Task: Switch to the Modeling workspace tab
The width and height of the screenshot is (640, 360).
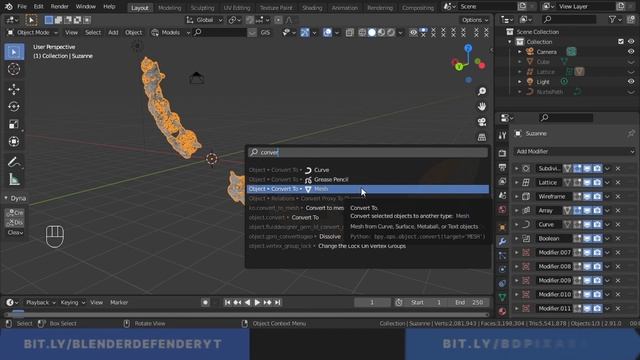Action: (x=169, y=8)
